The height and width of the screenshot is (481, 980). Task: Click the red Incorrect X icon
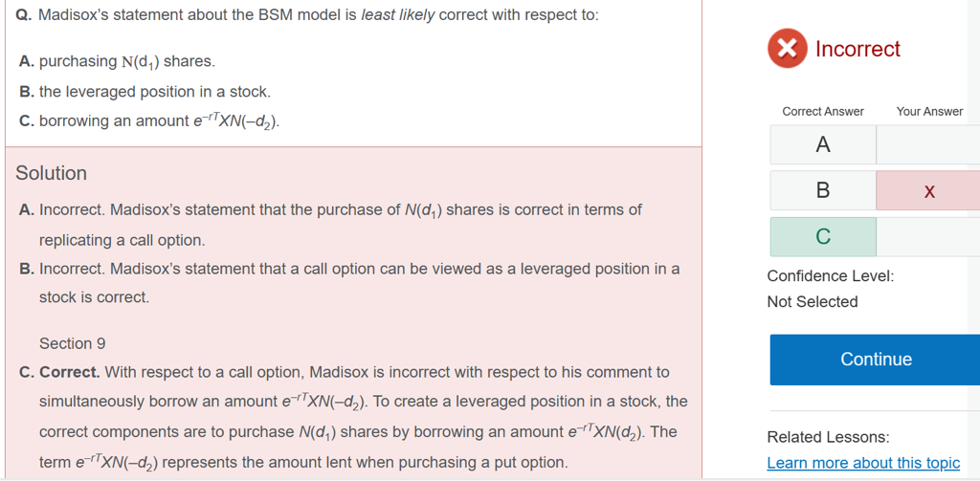[x=788, y=49]
